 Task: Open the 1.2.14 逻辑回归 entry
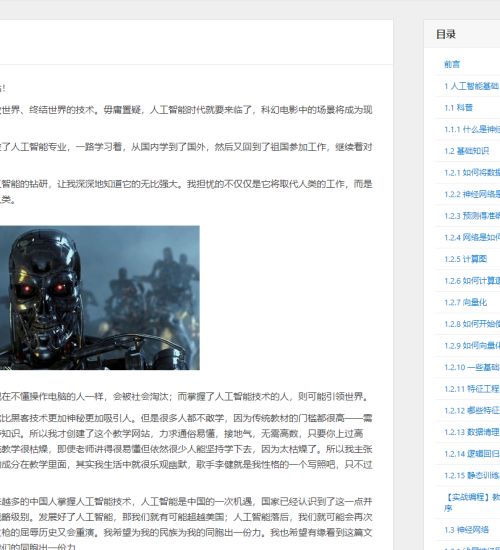472,454
